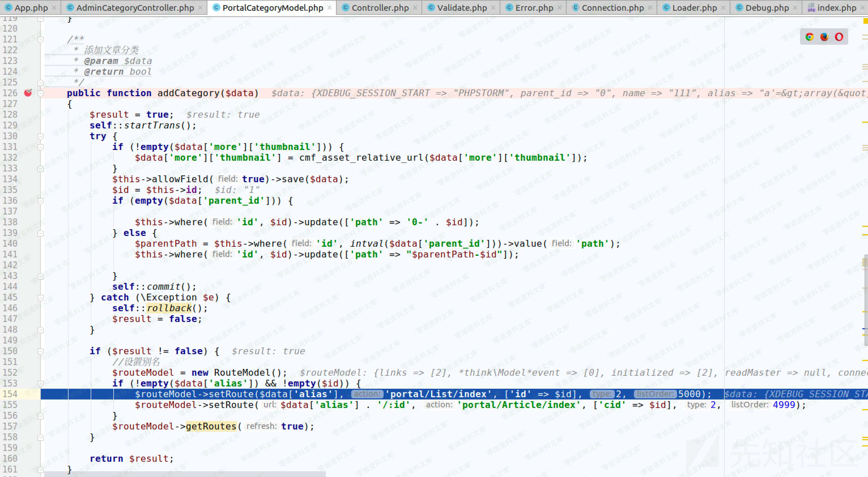Click the horizontal scrollbar at the bottom
This screenshot has height=477, width=868.
click(185, 474)
